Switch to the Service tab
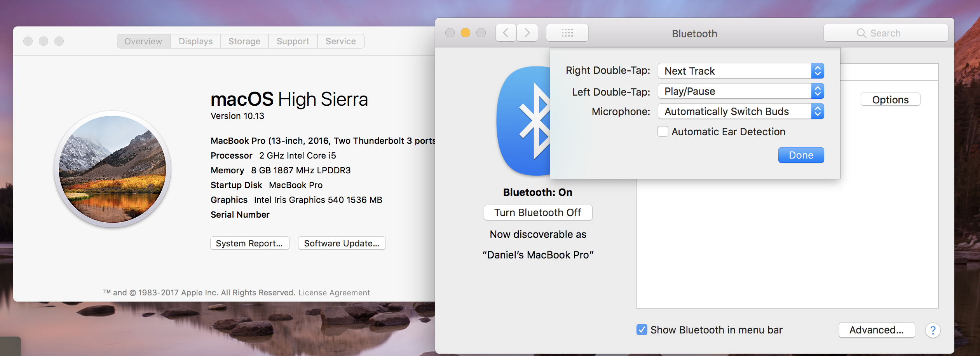The image size is (980, 356). click(x=341, y=41)
